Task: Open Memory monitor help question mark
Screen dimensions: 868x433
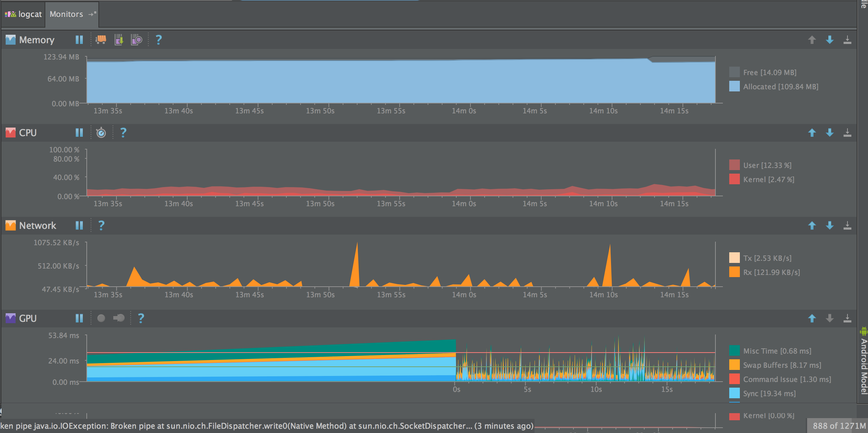Action: pos(159,40)
